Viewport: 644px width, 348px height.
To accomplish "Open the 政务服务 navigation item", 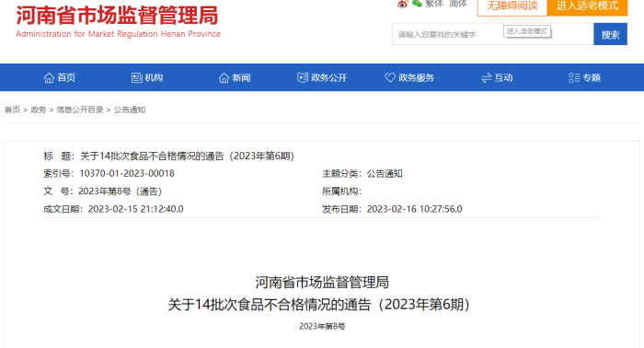I will point(409,77).
